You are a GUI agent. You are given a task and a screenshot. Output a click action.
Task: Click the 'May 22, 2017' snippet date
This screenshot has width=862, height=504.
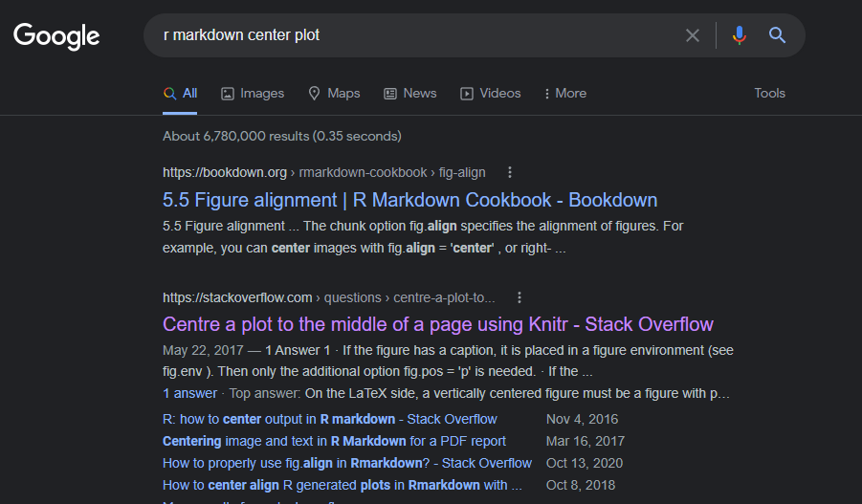click(203, 351)
